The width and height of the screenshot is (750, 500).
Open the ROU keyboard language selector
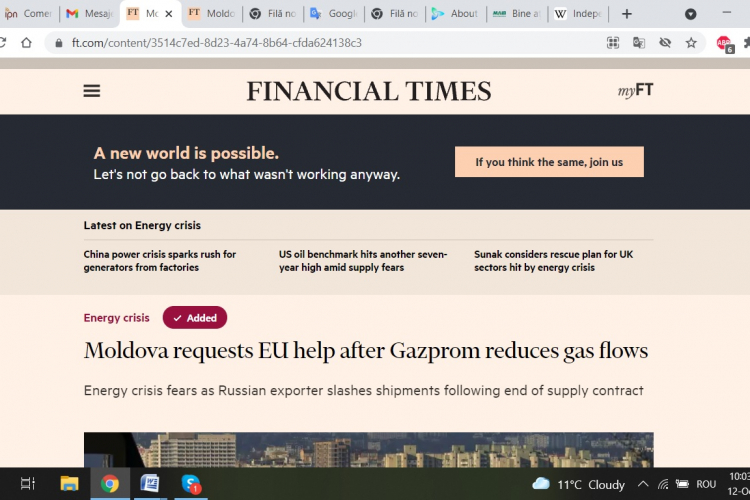tap(706, 484)
